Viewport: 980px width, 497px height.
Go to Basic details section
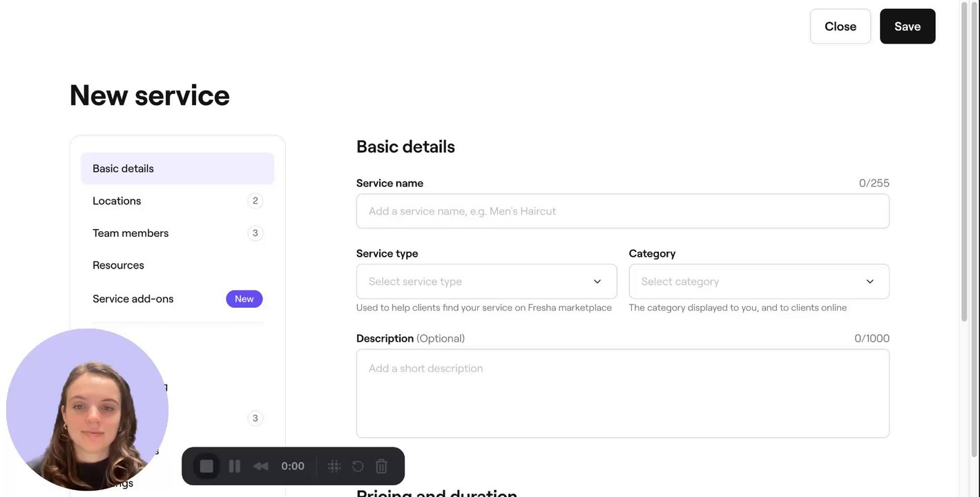pyautogui.click(x=177, y=168)
